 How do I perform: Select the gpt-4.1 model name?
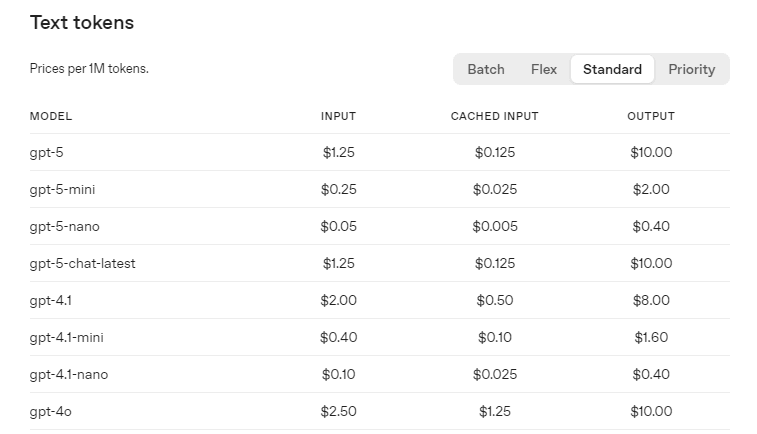(x=51, y=300)
